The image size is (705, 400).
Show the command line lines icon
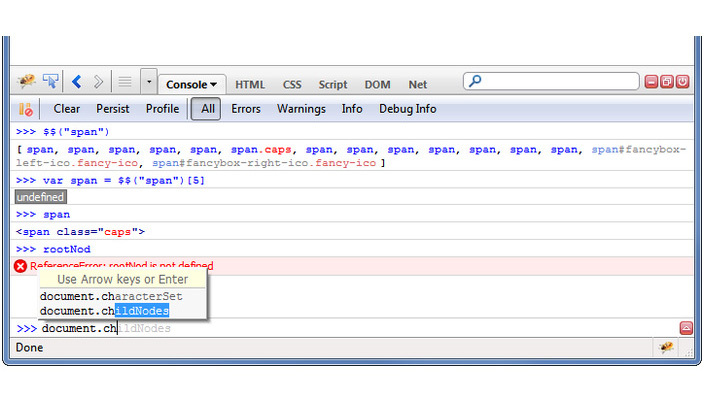(x=125, y=82)
